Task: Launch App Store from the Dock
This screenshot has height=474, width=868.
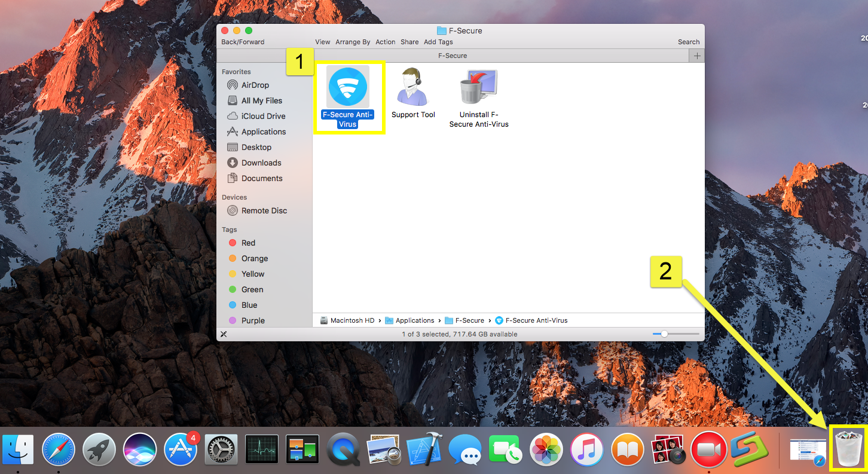Action: 181,449
